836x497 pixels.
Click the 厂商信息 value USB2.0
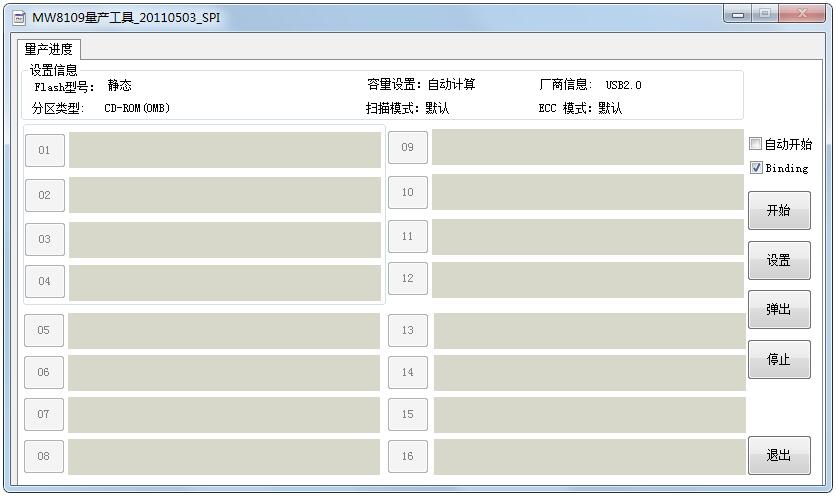point(623,85)
